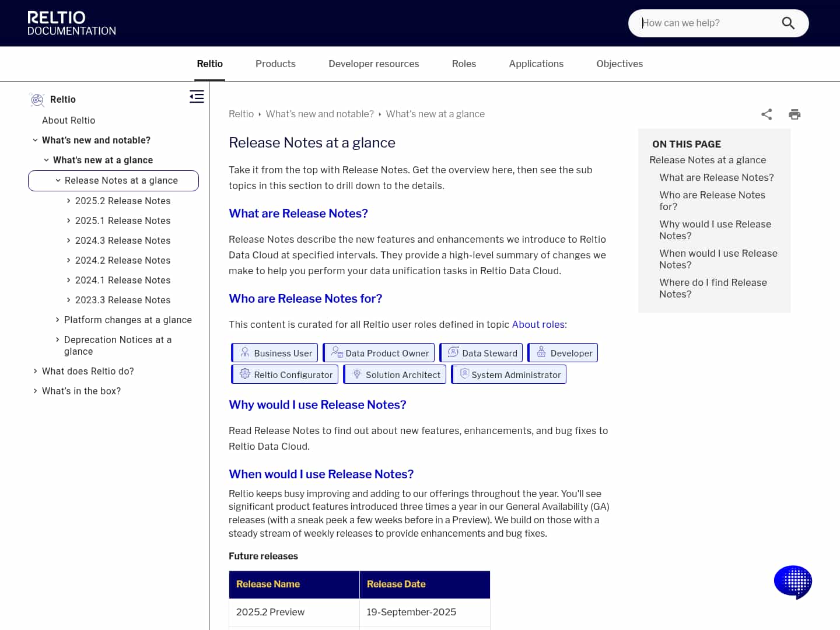Click the print page icon
Screen dimensions: 840x630
point(794,114)
